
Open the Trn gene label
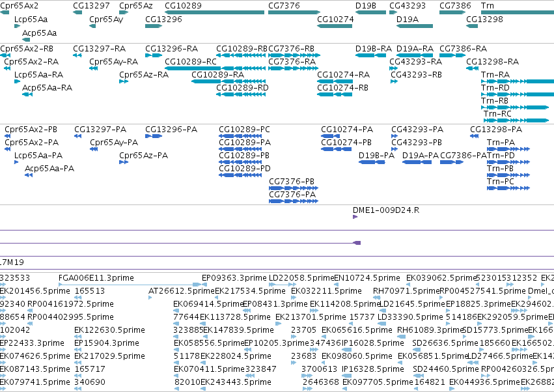click(487, 6)
